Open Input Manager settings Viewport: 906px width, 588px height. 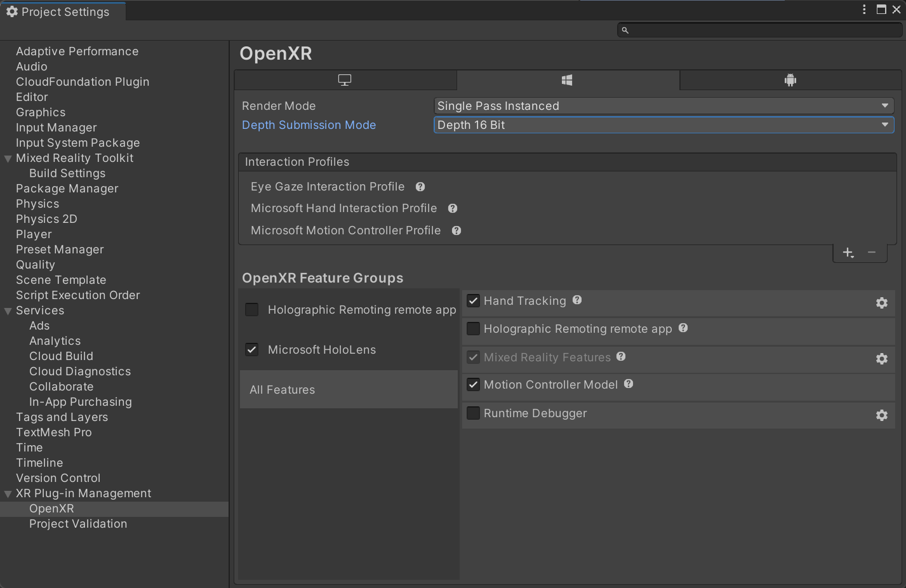point(57,128)
